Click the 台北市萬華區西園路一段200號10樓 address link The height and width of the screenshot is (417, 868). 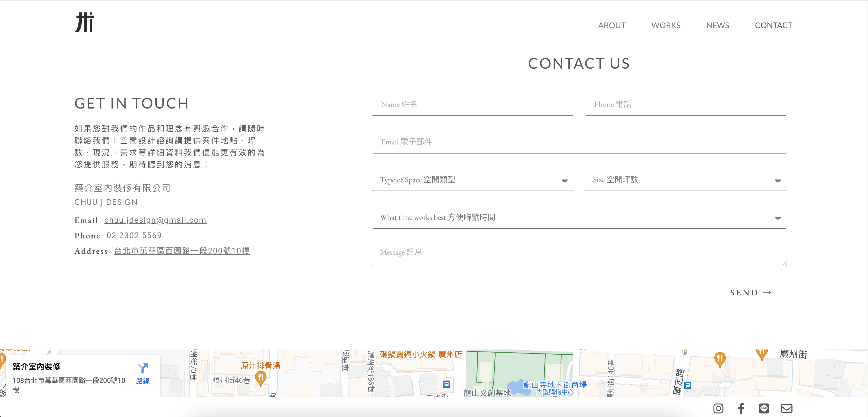tap(182, 251)
